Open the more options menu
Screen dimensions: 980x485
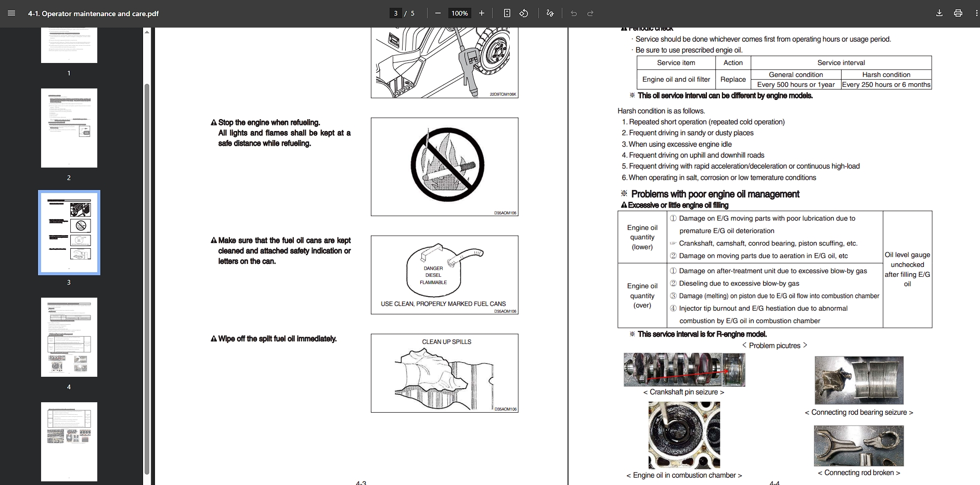(x=975, y=13)
